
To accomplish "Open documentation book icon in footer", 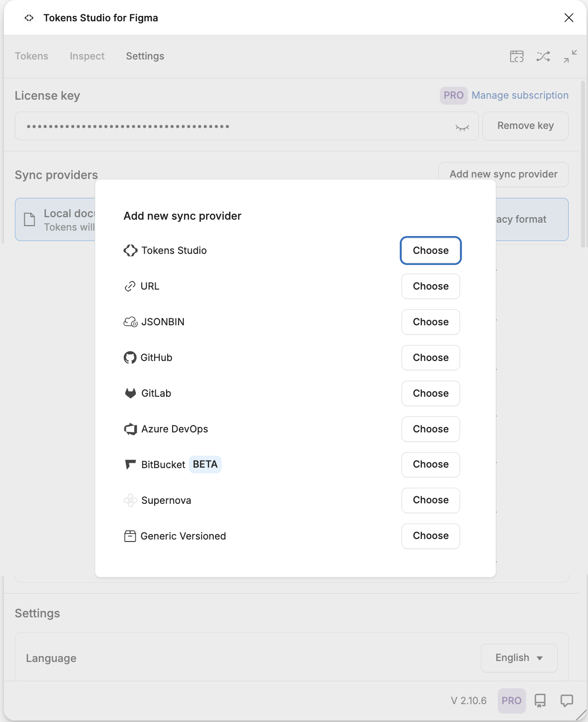I will 540,700.
